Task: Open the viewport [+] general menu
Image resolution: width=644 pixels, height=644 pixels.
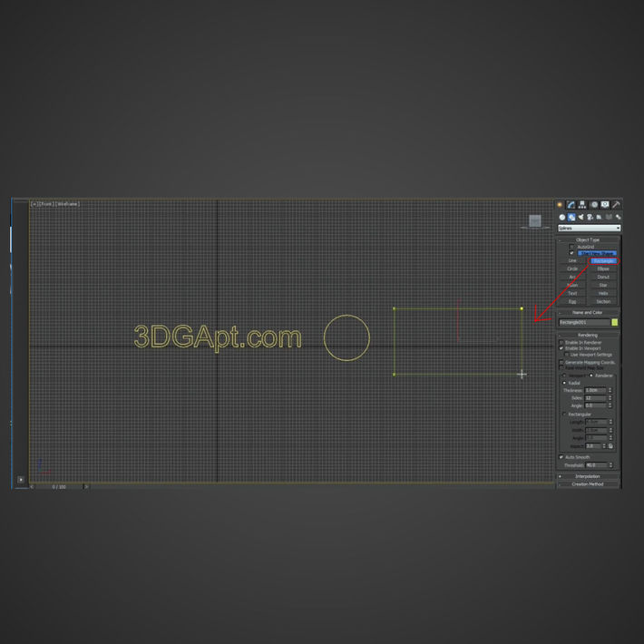Action: coord(34,204)
